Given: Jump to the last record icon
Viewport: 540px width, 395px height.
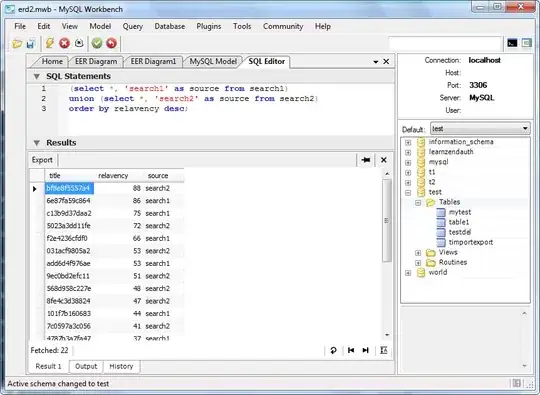Looking at the screenshot, I should [x=366, y=351].
